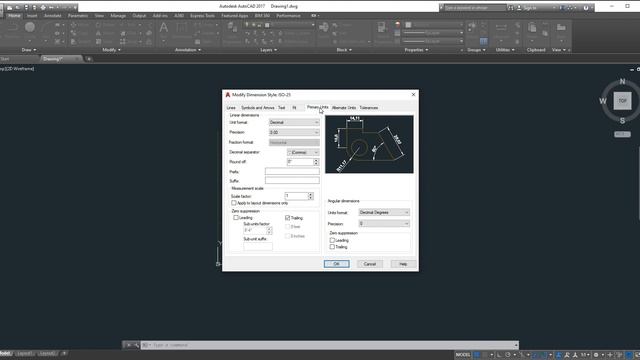Open the linear Precision 0.00 dropdown

click(294, 132)
